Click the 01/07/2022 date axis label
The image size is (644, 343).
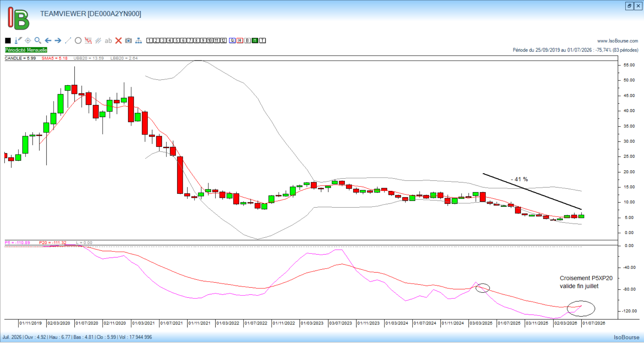point(256,323)
